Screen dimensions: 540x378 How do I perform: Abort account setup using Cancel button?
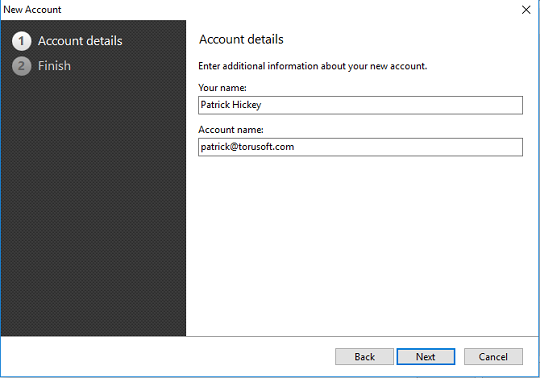493,357
